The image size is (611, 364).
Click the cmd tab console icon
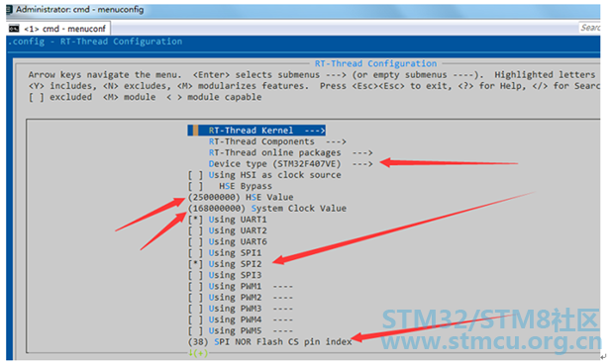pos(14,29)
